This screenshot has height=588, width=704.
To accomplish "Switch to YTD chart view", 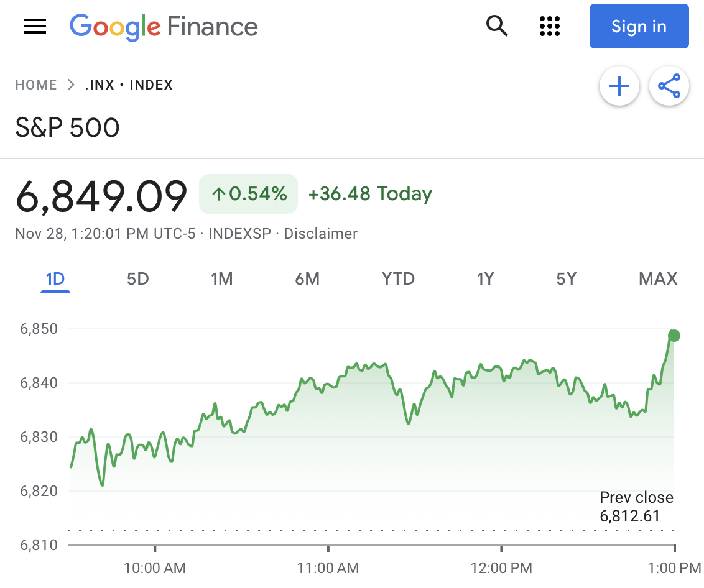I will click(x=398, y=279).
